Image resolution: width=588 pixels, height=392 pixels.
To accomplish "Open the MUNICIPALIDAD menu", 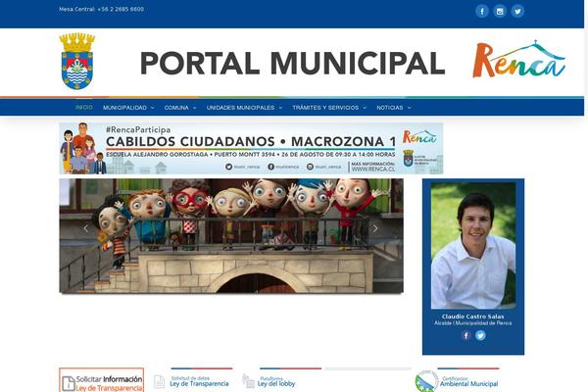I will point(124,108).
